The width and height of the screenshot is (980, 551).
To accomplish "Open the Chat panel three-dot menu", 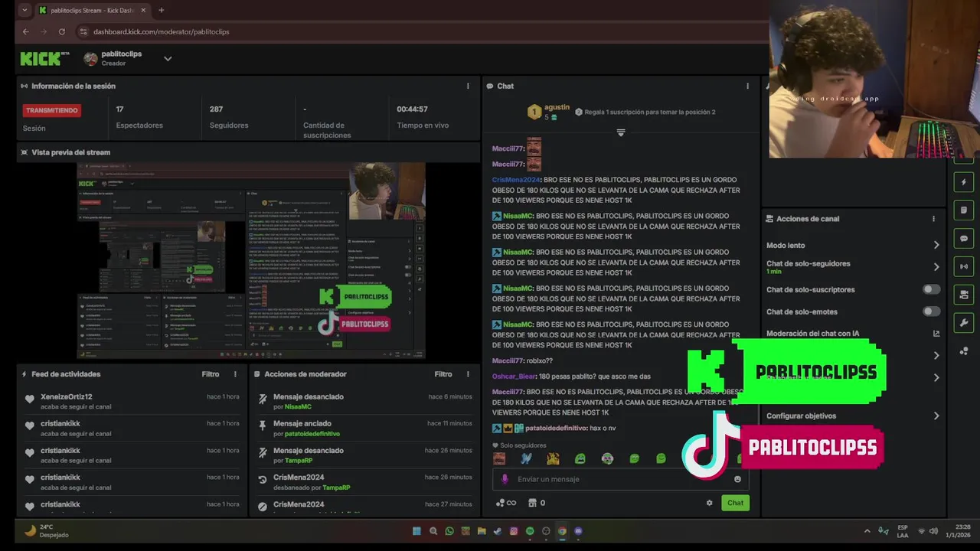I will pos(747,86).
